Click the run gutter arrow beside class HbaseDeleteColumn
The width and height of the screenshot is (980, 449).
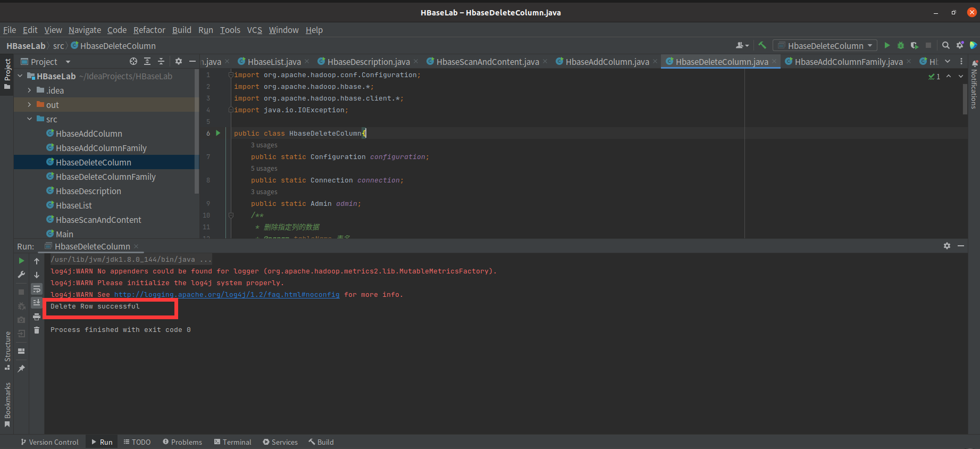tap(218, 133)
